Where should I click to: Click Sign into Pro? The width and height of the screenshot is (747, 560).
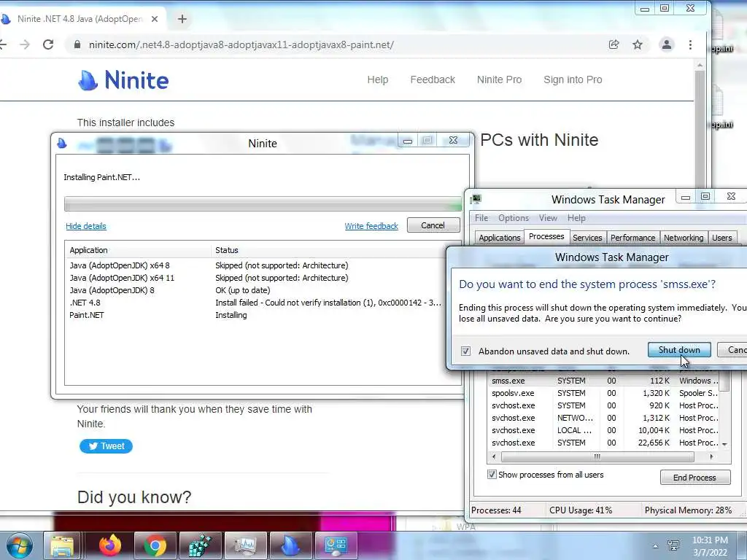click(x=573, y=79)
